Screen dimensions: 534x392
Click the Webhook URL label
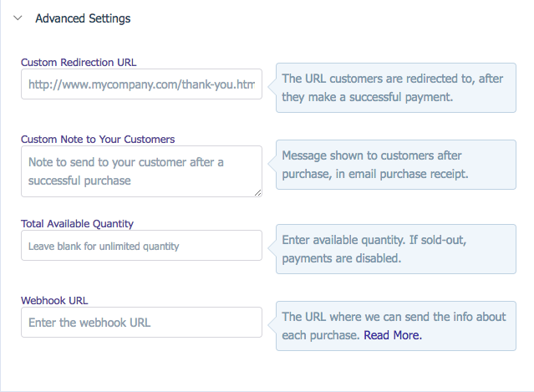[x=54, y=300]
